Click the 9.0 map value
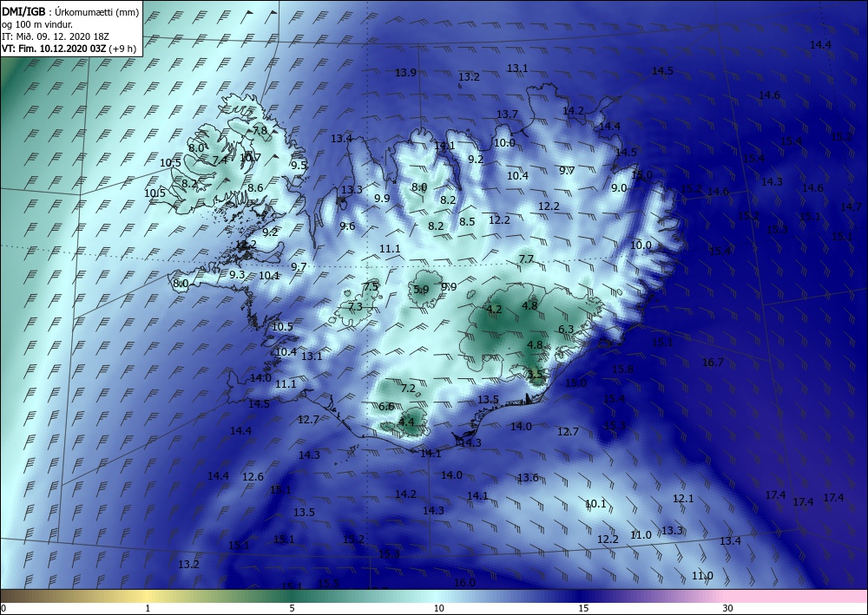 point(619,188)
